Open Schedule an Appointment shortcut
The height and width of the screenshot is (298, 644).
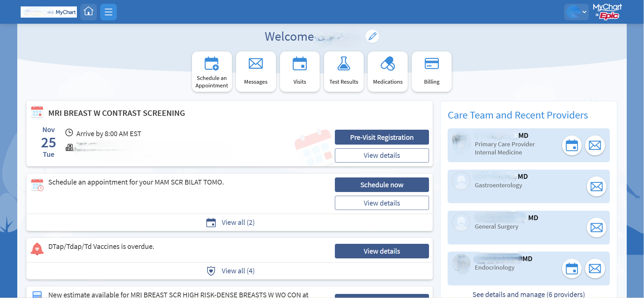pyautogui.click(x=212, y=71)
